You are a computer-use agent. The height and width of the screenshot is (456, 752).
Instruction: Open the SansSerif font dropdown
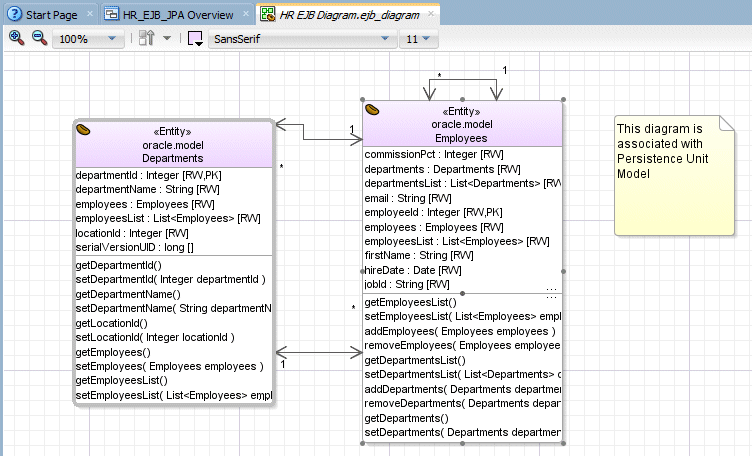[302, 39]
